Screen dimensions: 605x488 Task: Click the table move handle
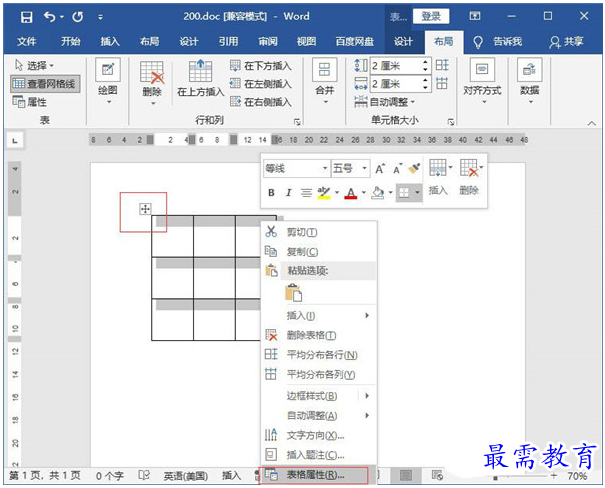pyautogui.click(x=145, y=209)
